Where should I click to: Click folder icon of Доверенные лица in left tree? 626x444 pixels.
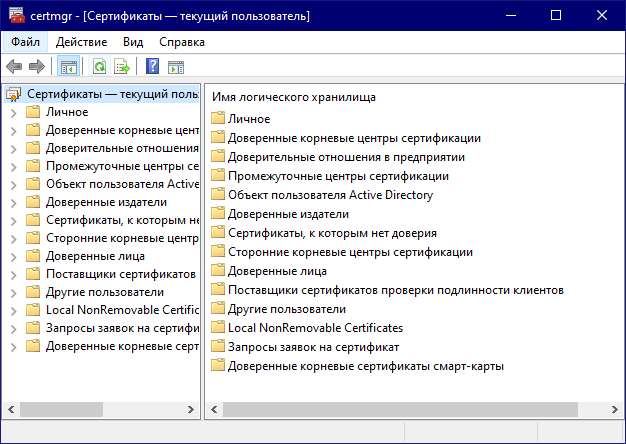[x=33, y=256]
